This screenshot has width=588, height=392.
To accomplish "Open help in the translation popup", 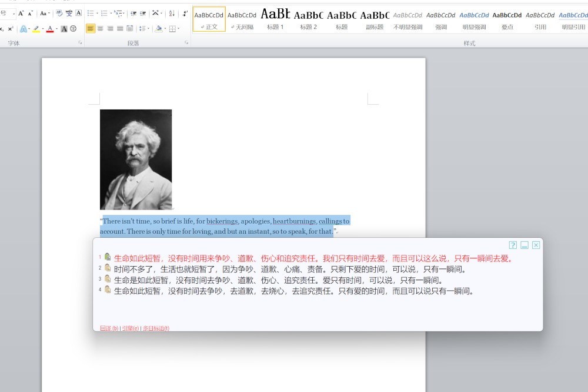I will coord(513,245).
